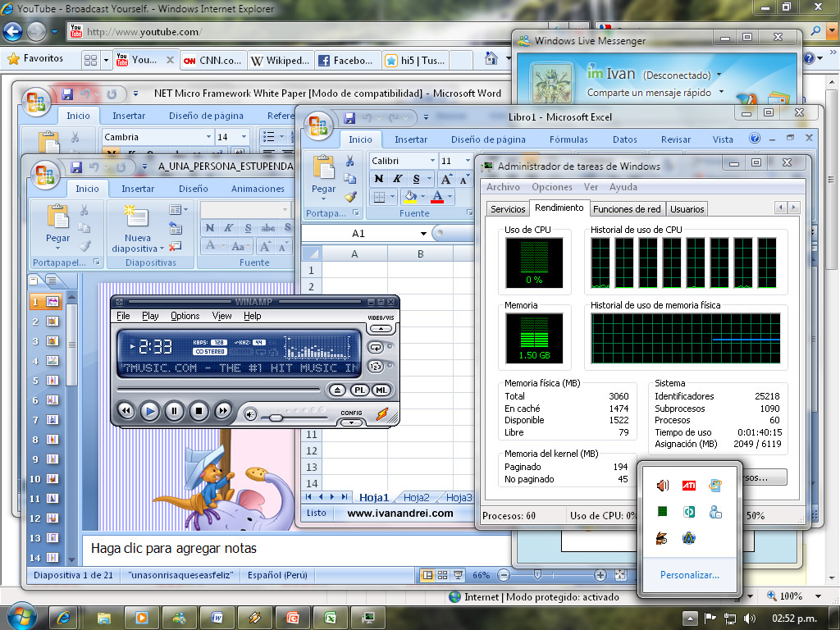Toggle Italic (K) in Excel ribbon

click(398, 179)
